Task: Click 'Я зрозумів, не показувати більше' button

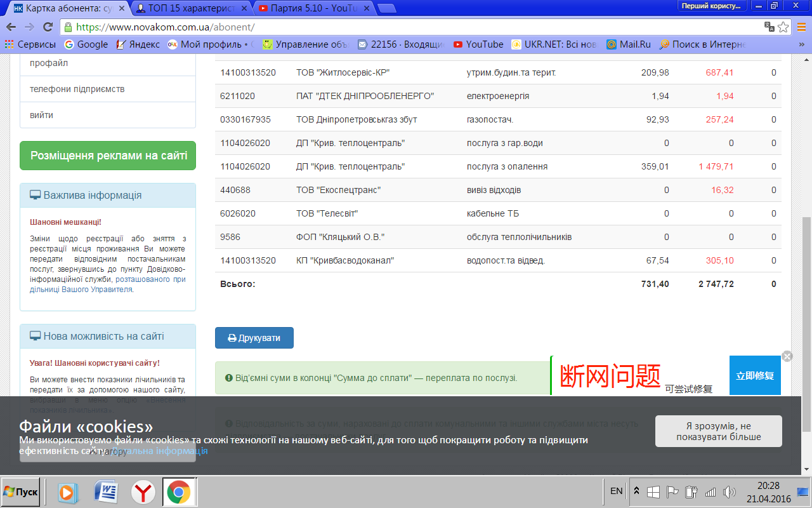Action: [719, 431]
